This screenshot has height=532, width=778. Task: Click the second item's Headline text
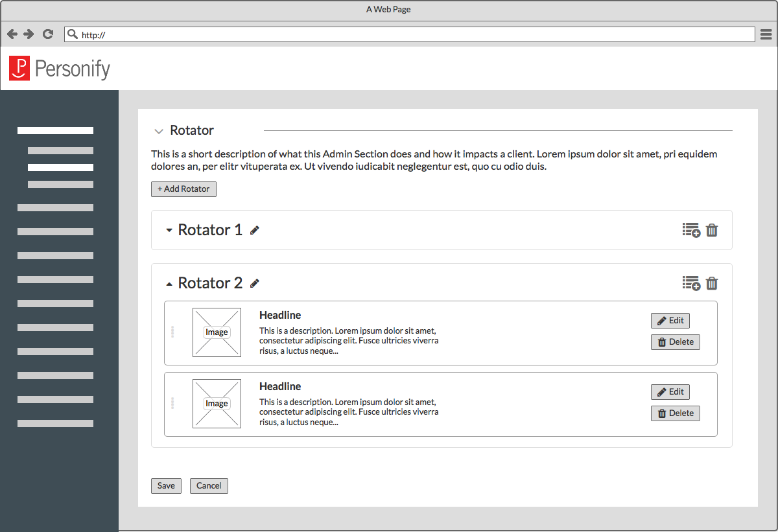click(x=280, y=387)
